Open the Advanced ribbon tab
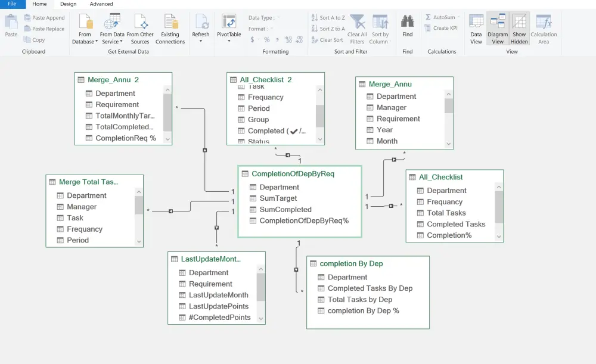Image resolution: width=596 pixels, height=364 pixels. click(101, 4)
